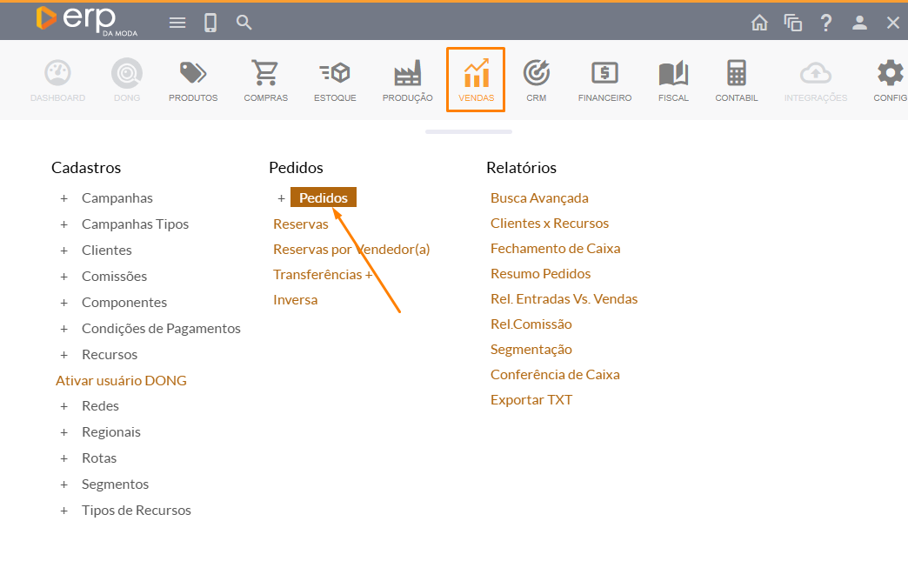908x588 pixels.
Task: Expand the plus next to Campanhas
Action: pyautogui.click(x=63, y=198)
